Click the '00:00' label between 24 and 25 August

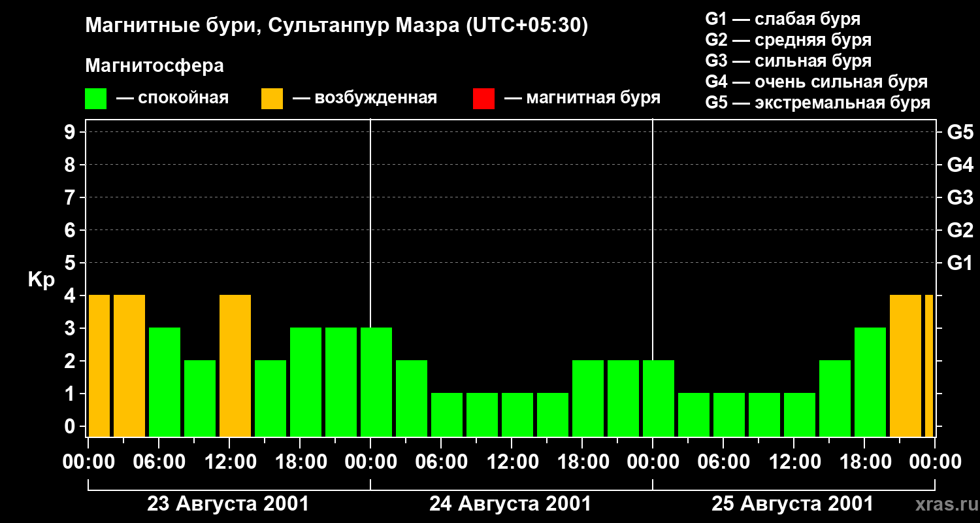coord(653,462)
